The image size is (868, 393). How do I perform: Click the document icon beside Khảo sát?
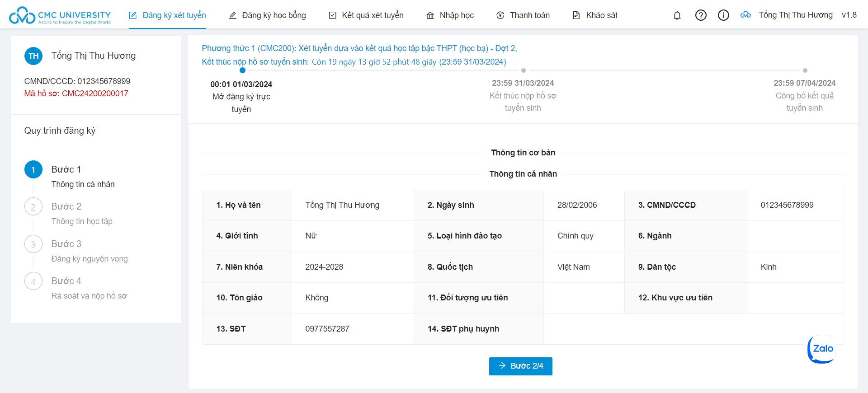576,15
